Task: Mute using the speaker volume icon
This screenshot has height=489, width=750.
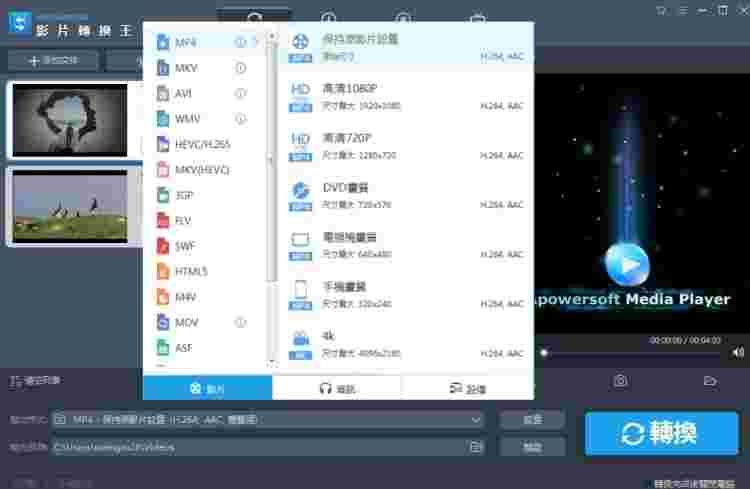Action: 738,353
